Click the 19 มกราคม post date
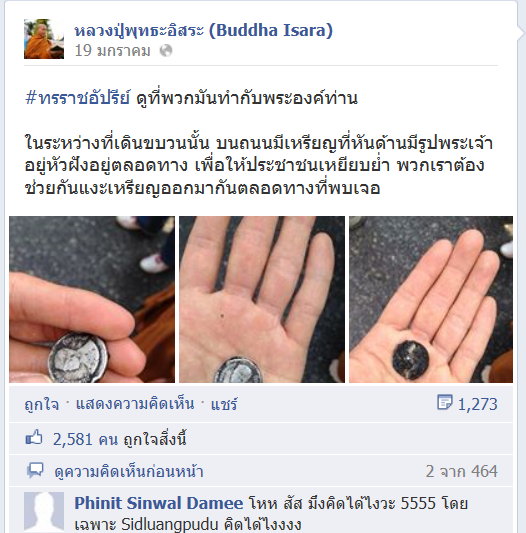526x533 pixels. pos(112,51)
